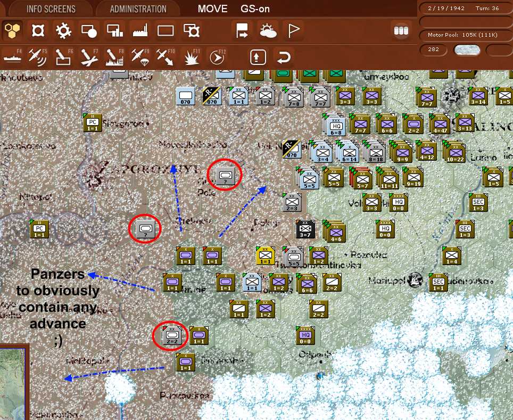Viewport: 513px width, 420px height.
Task: Select the 1=4 infantry unit near Rozovka
Action: click(451, 256)
